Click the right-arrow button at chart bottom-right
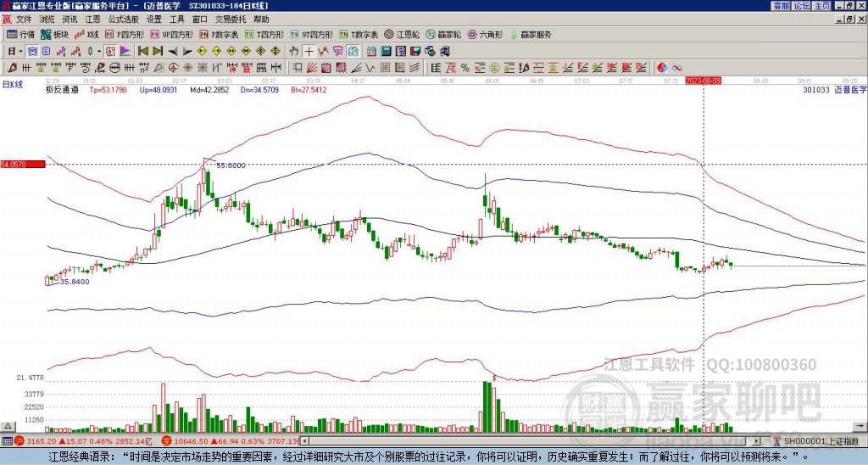The image size is (868, 465). click(x=860, y=426)
